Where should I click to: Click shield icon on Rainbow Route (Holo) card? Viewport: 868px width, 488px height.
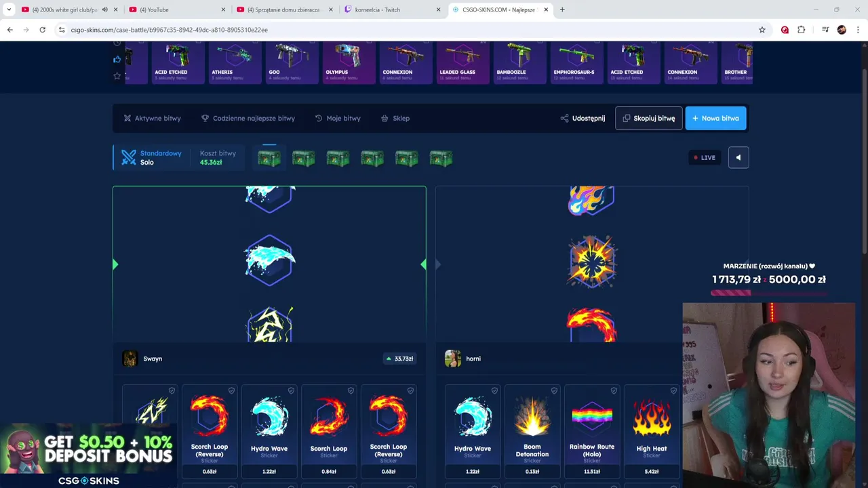[x=614, y=390]
